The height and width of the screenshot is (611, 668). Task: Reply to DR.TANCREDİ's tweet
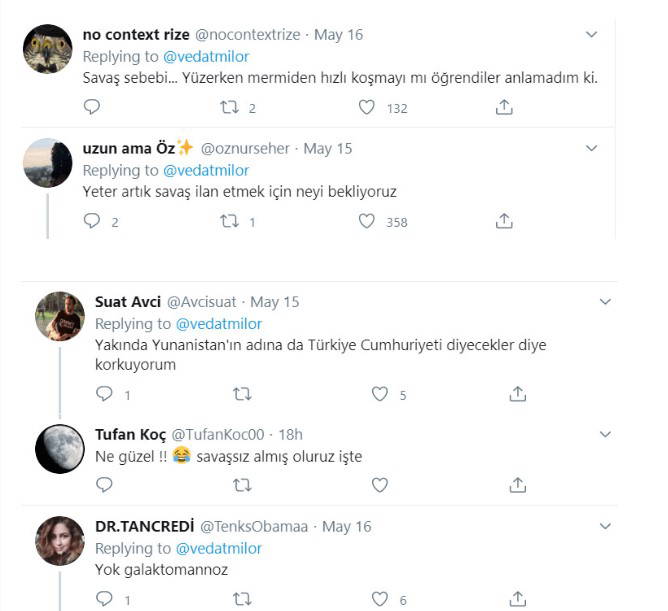(104, 599)
